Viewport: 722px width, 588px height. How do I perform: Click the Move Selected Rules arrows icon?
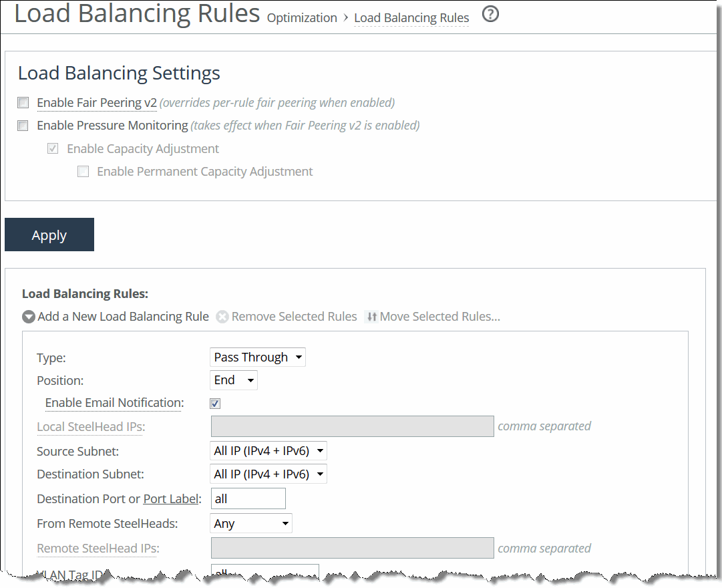[371, 317]
